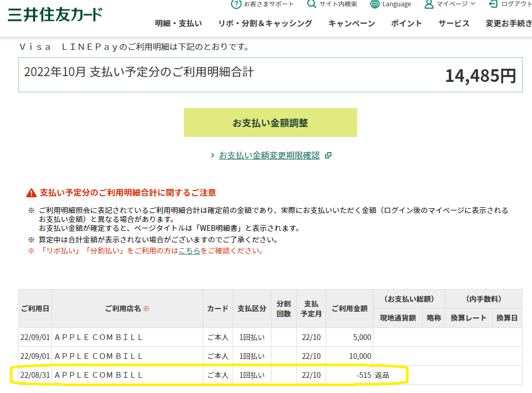Click the 換算レート column header

point(468,318)
